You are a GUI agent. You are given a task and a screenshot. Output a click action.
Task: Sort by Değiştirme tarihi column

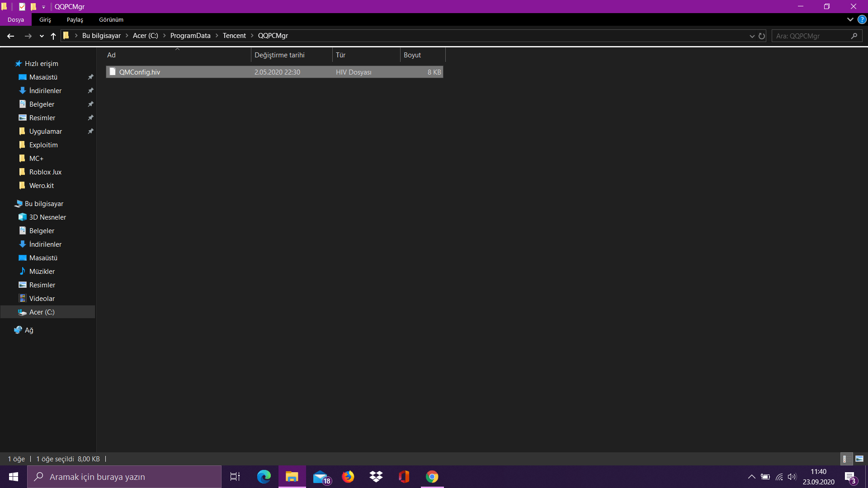[292, 55]
